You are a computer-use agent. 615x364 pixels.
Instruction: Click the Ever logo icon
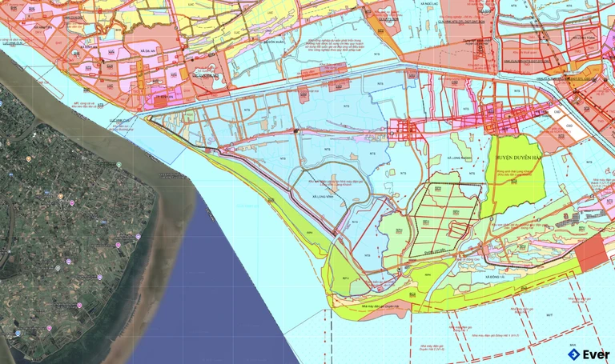(573, 354)
